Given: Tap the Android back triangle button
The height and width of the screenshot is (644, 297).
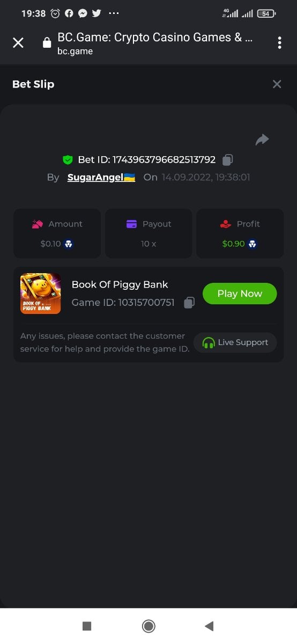Looking at the screenshot, I should coord(209,626).
